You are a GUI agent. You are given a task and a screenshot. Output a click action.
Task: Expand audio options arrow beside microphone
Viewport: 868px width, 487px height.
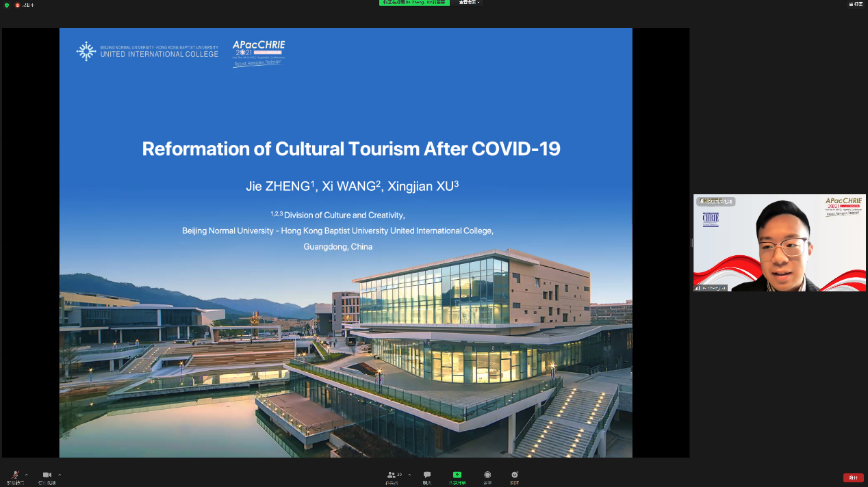click(27, 475)
